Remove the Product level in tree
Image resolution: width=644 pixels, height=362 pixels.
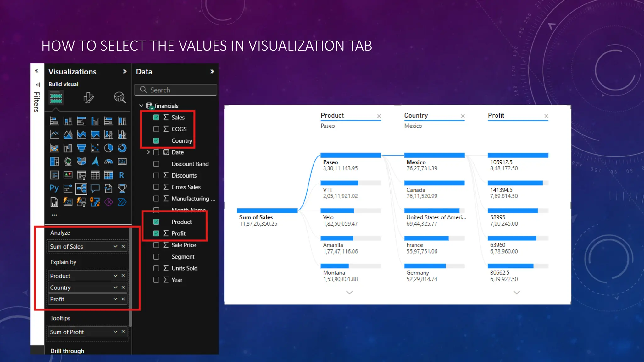pyautogui.click(x=379, y=116)
